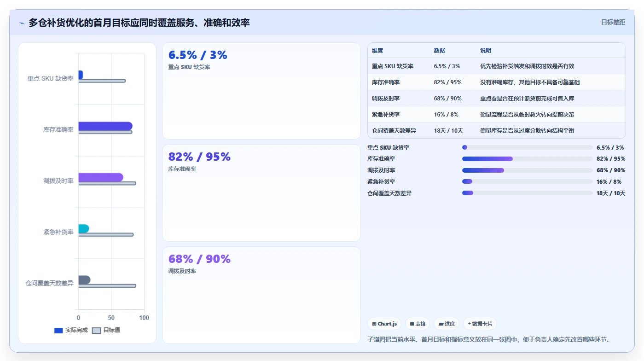Click the 表格 tag chip

(418, 324)
